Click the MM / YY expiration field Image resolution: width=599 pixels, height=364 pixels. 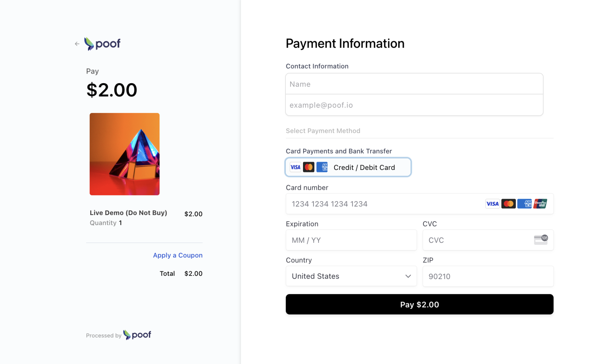pos(351,240)
